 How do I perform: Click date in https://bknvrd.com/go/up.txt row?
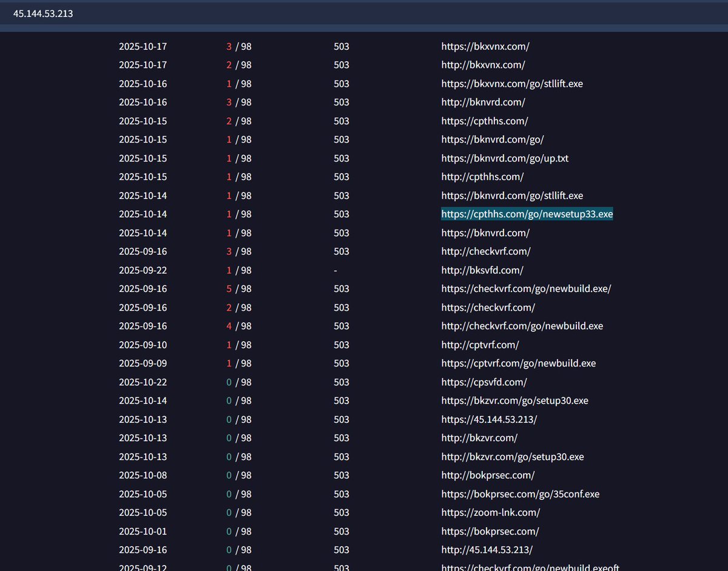coord(143,158)
